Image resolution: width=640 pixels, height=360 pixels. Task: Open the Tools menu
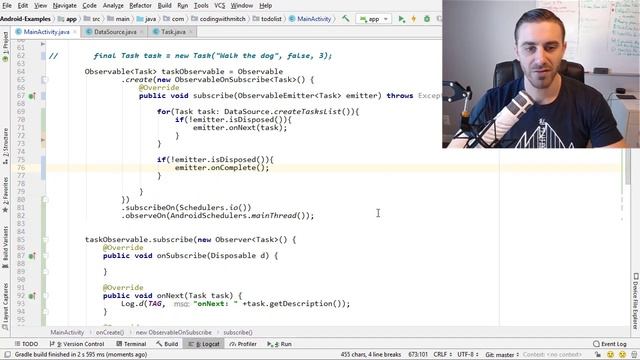coord(201,5)
